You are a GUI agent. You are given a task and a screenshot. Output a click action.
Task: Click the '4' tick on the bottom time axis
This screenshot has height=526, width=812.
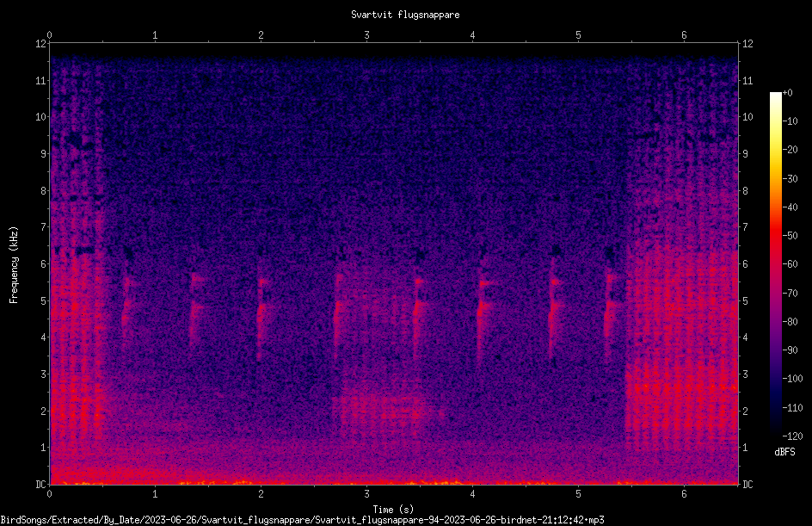pos(472,494)
